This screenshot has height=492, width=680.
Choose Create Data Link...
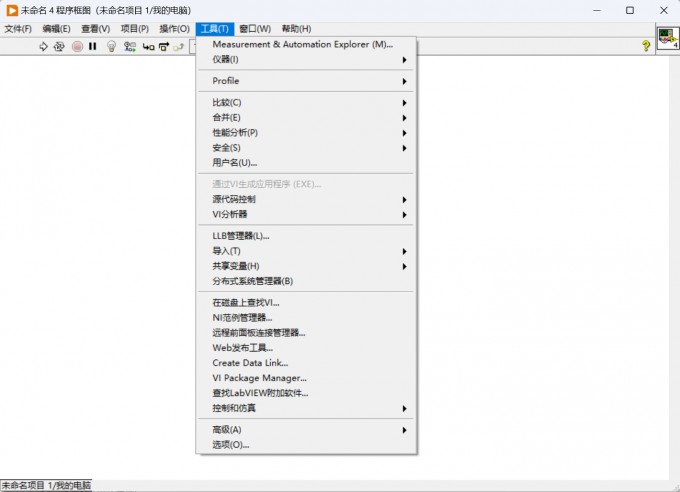306,363
